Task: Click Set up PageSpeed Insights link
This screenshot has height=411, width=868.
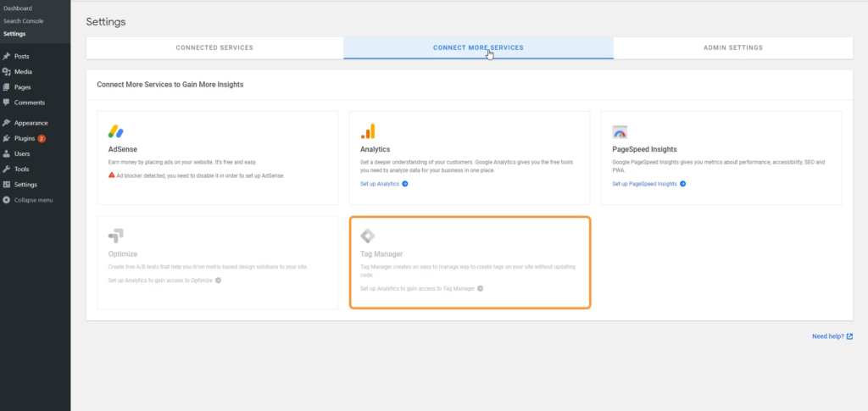Action: pos(648,184)
